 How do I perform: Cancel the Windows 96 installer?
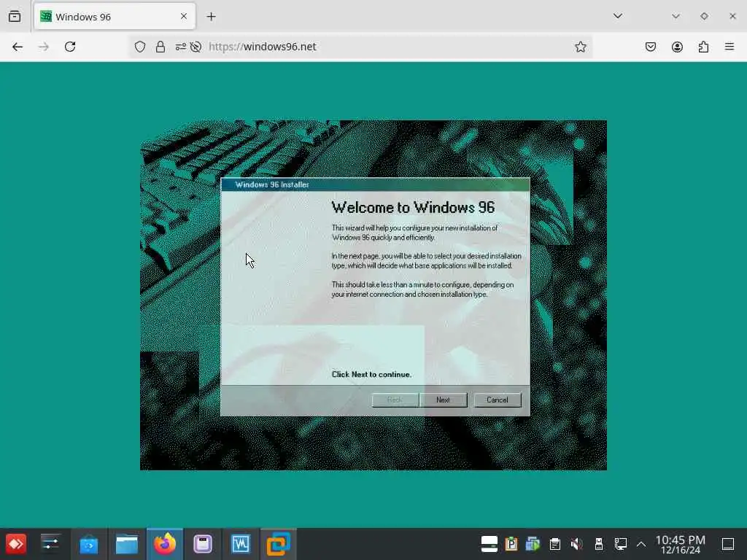click(498, 400)
